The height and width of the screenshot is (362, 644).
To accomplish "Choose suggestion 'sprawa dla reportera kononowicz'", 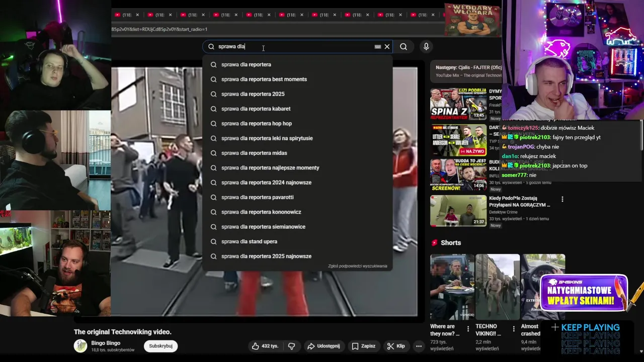I will pyautogui.click(x=297, y=212).
